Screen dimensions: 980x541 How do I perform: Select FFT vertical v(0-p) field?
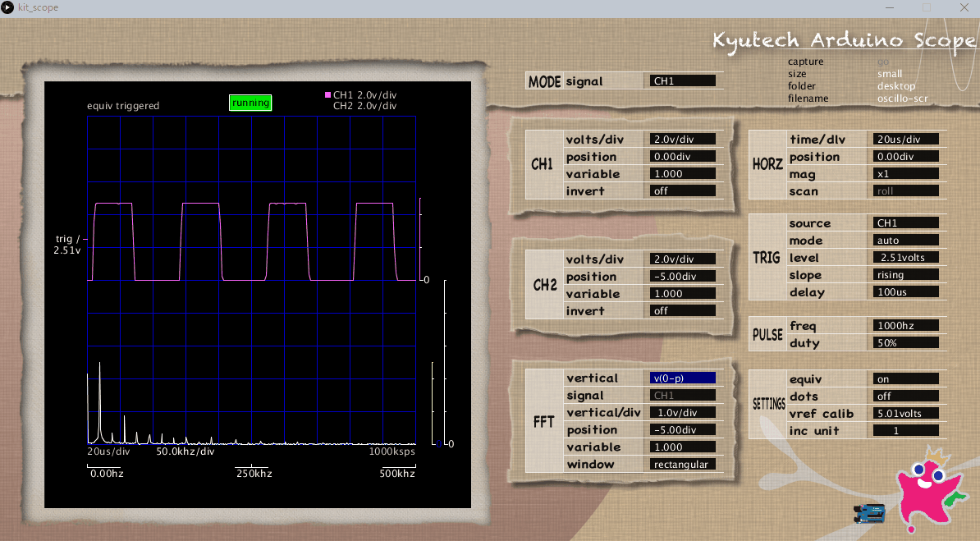683,378
